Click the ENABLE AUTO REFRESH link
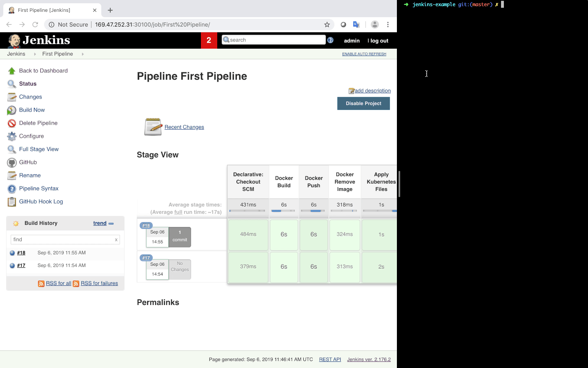This screenshot has height=368, width=588. 364,54
